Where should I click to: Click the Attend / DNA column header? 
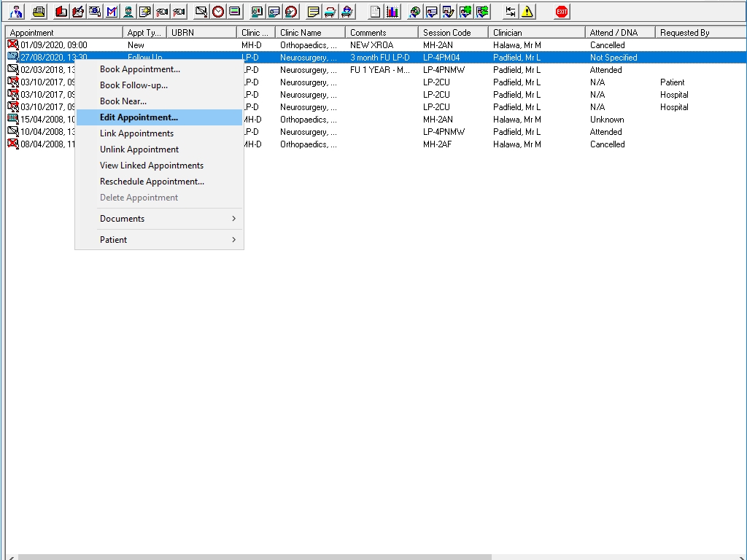620,32
